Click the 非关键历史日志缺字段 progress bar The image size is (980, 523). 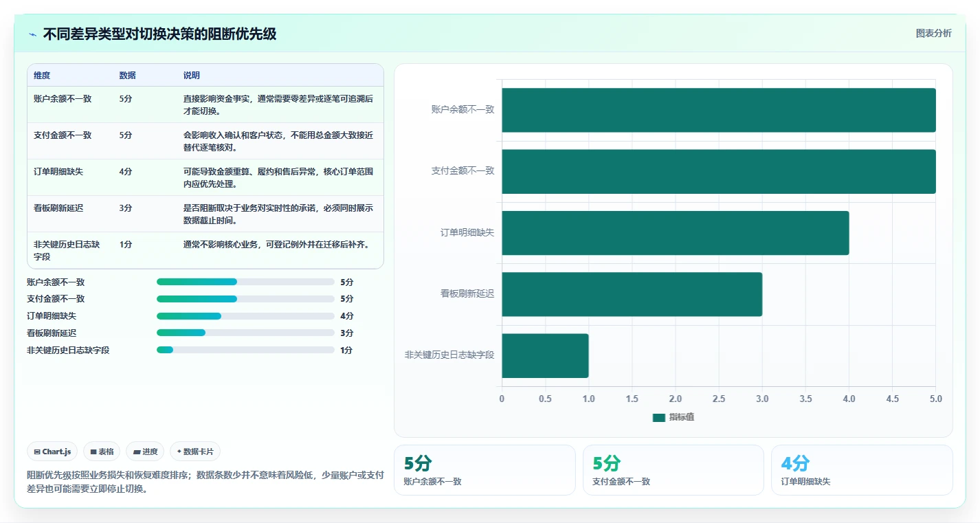[245, 350]
